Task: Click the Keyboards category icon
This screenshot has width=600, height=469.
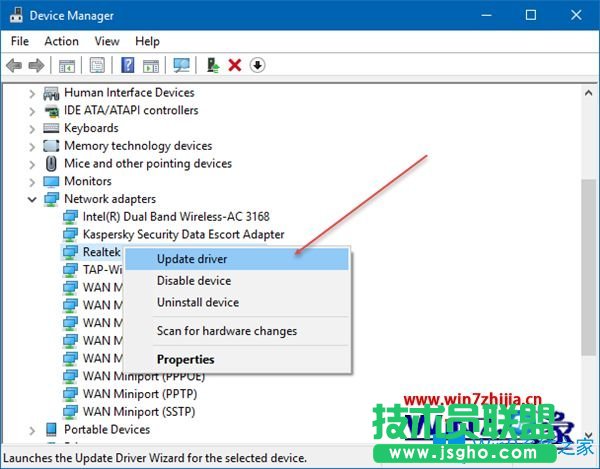Action: 51,128
